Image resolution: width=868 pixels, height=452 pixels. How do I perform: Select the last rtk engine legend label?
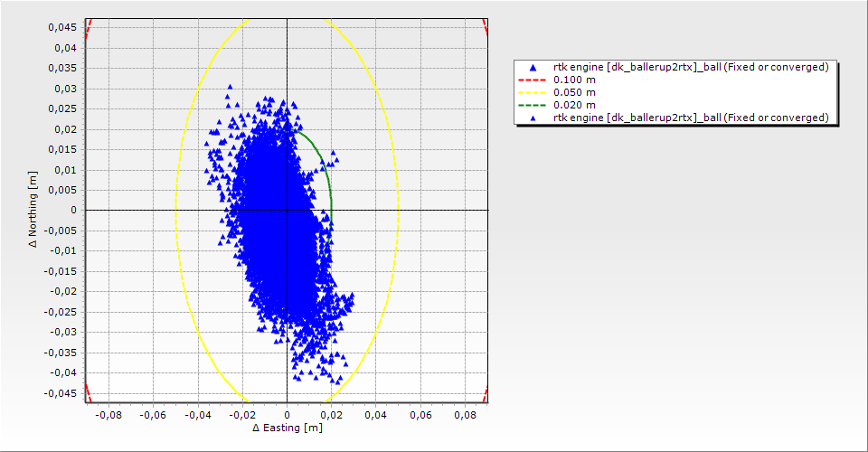click(691, 118)
